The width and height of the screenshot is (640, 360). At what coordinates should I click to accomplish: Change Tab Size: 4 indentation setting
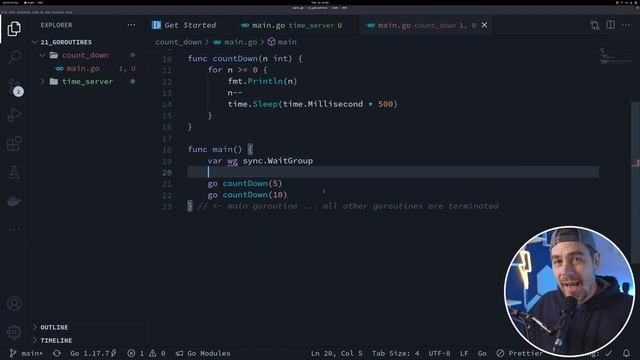[395, 353]
